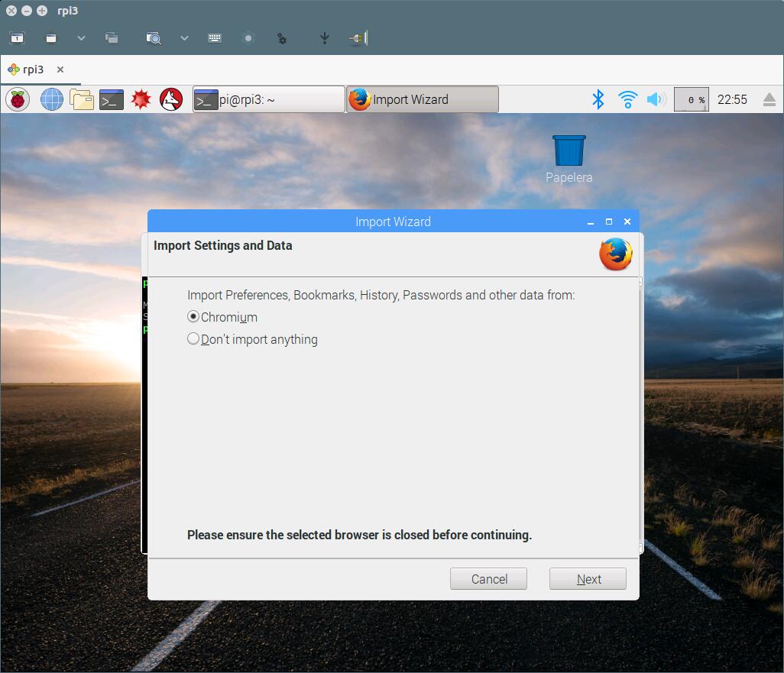Open the WiFi network menu

tap(627, 99)
